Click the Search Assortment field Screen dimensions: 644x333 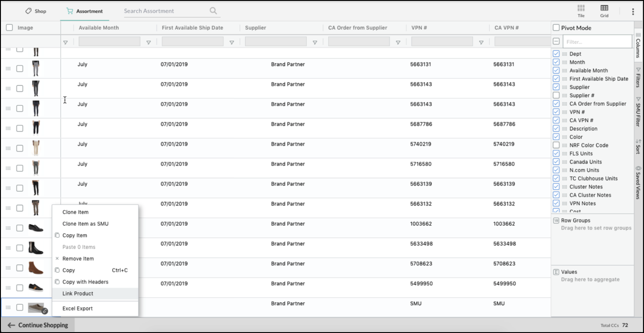click(165, 11)
